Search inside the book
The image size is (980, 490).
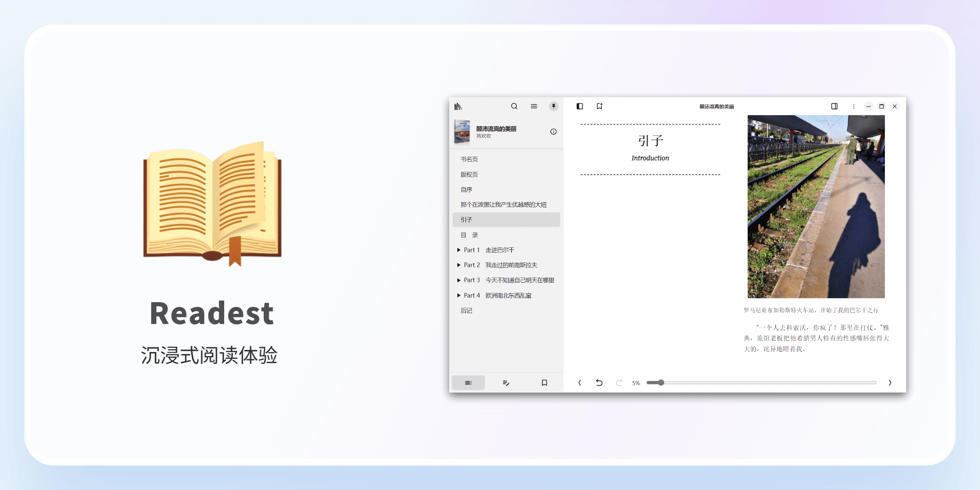click(514, 106)
